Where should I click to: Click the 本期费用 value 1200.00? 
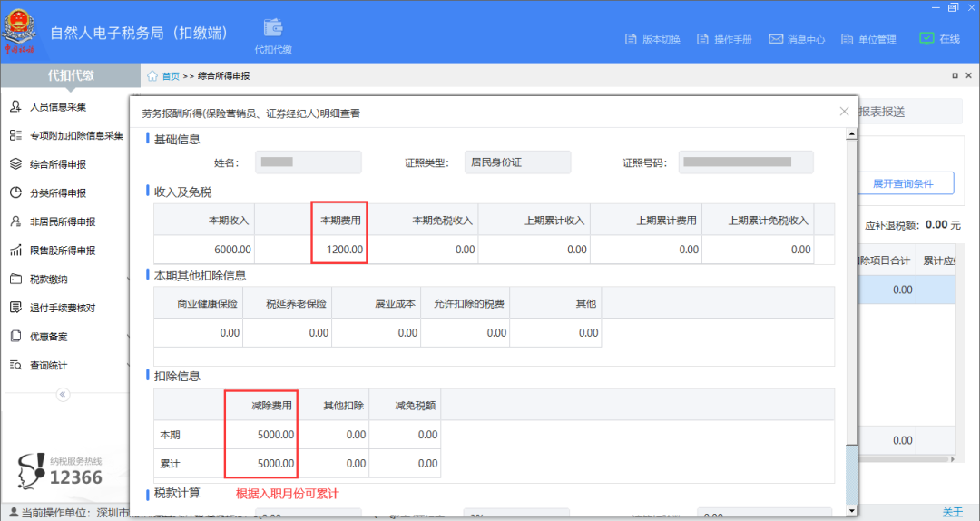[x=345, y=250]
